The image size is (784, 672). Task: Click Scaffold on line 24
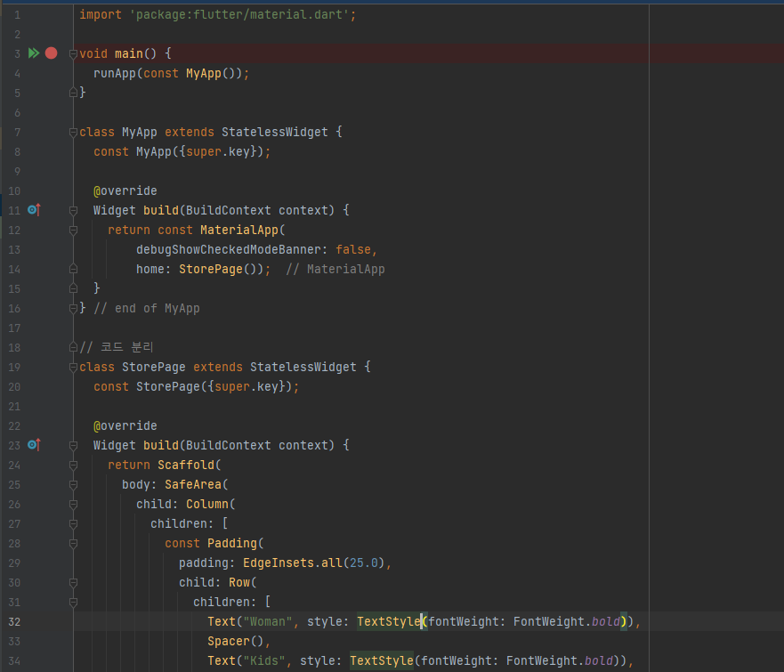click(186, 465)
